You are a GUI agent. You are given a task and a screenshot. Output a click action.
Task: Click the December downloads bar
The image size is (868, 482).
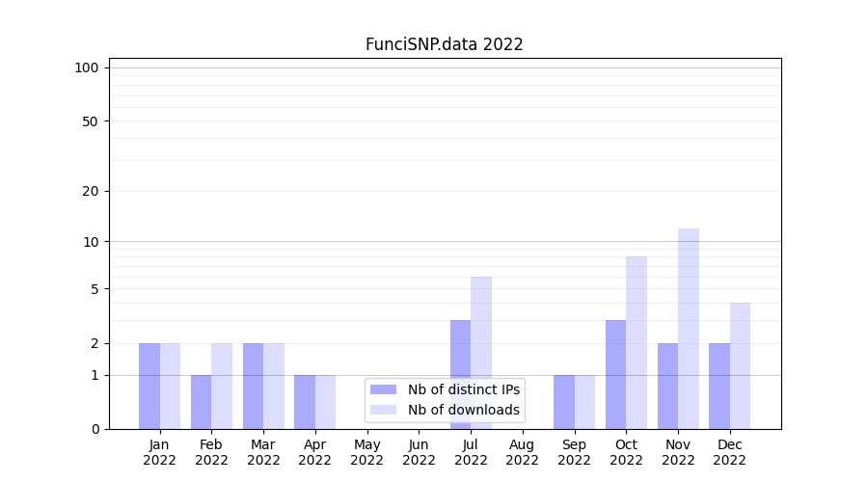740,365
